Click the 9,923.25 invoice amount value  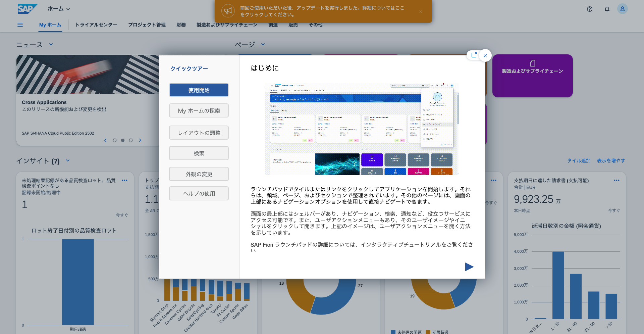(x=534, y=199)
